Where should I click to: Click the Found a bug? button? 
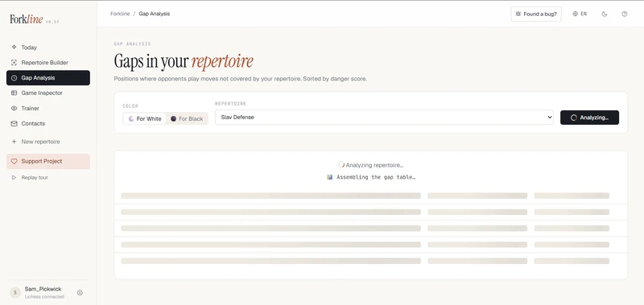(x=536, y=14)
